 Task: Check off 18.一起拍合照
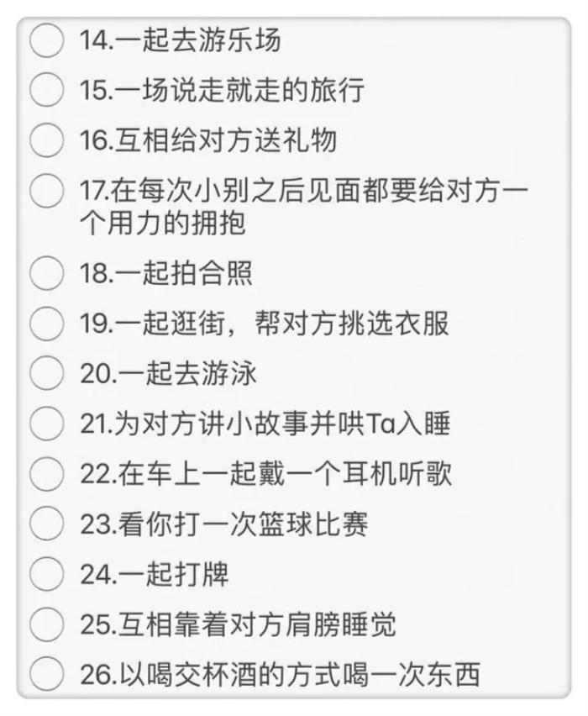[46, 273]
